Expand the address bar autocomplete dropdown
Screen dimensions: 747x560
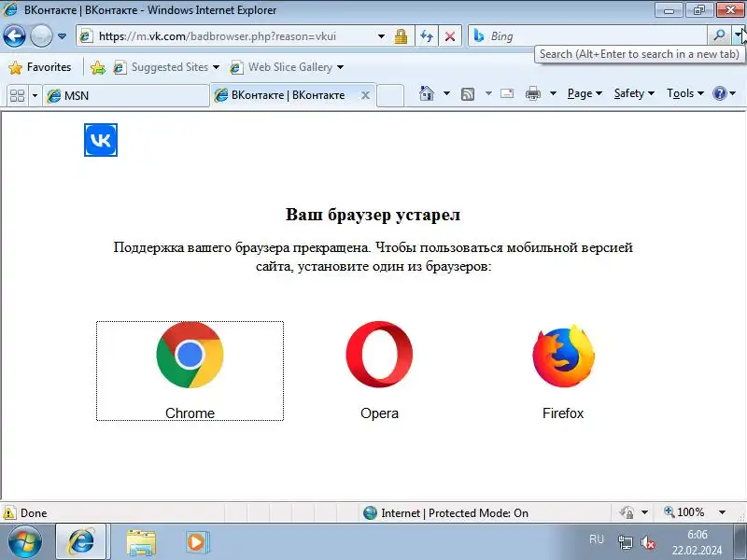click(381, 36)
